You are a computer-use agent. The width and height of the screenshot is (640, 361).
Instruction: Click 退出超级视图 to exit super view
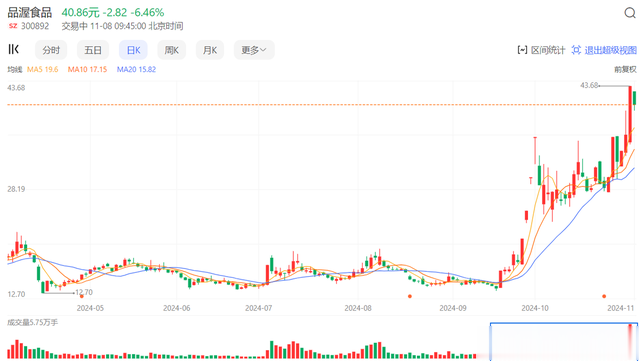[x=611, y=50]
